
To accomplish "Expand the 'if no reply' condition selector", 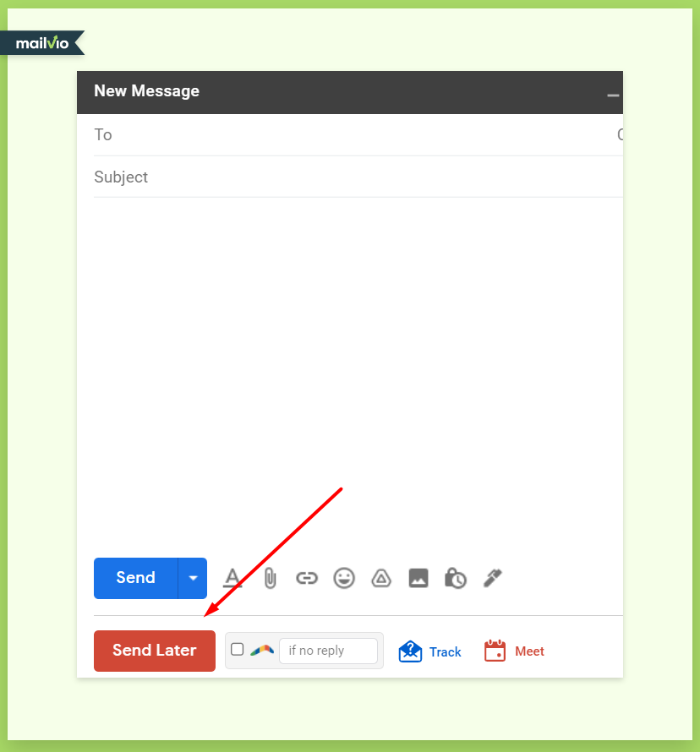I will click(329, 651).
